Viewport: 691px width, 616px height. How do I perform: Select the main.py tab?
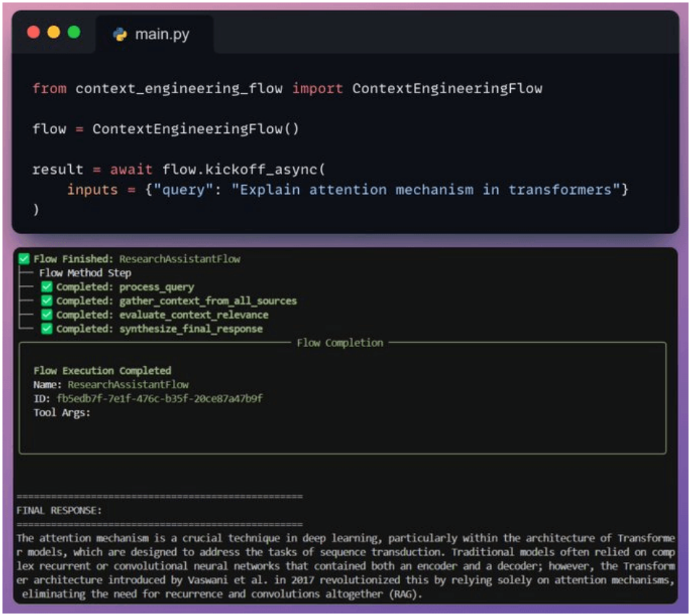tap(154, 34)
